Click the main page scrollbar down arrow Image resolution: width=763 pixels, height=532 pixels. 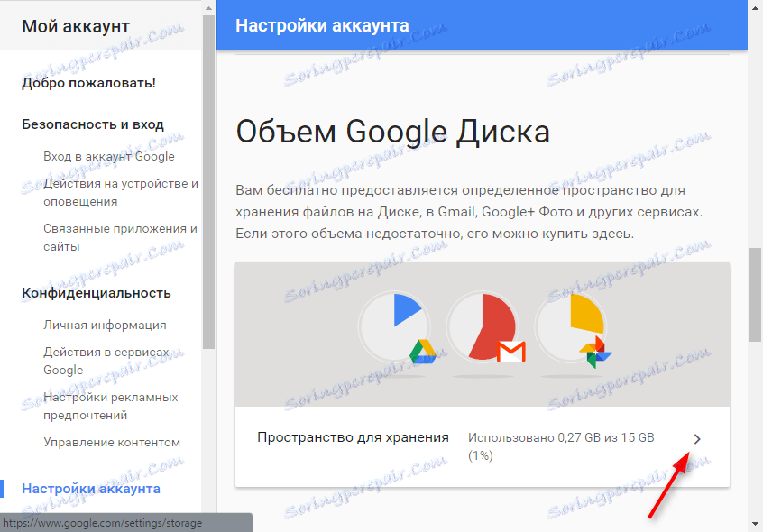pos(755,524)
